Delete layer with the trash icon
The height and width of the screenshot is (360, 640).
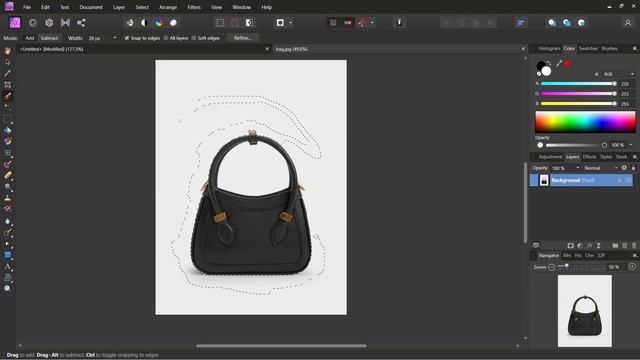pyautogui.click(x=634, y=245)
